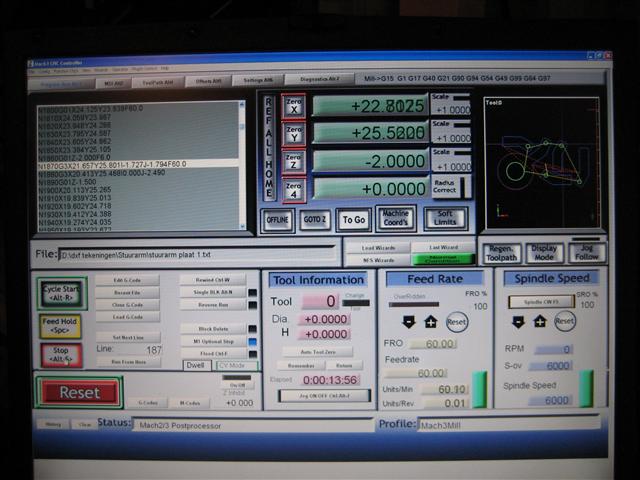Toggle Single BLK Alt-N mode
Screen dimensions: 640x480
click(213, 292)
